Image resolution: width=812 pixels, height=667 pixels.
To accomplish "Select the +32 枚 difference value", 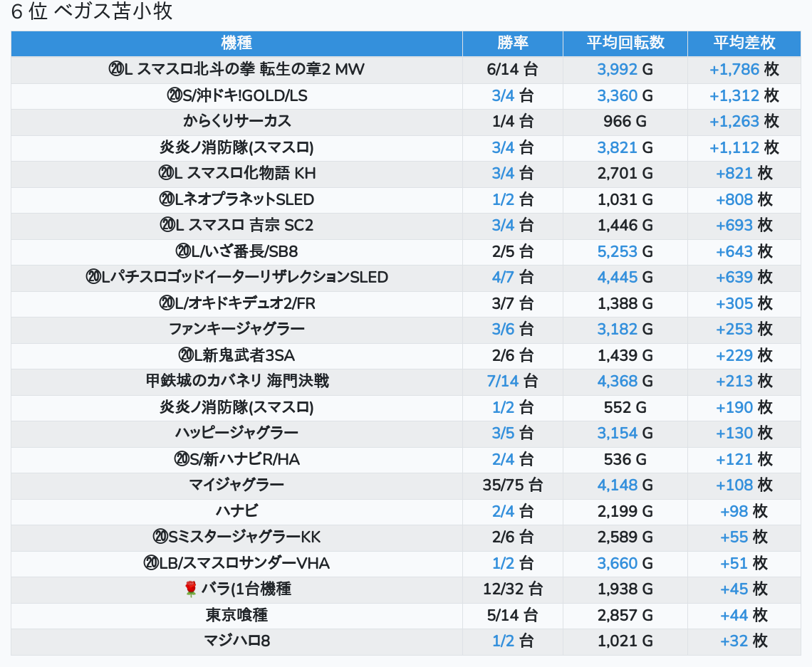I will point(744,641).
